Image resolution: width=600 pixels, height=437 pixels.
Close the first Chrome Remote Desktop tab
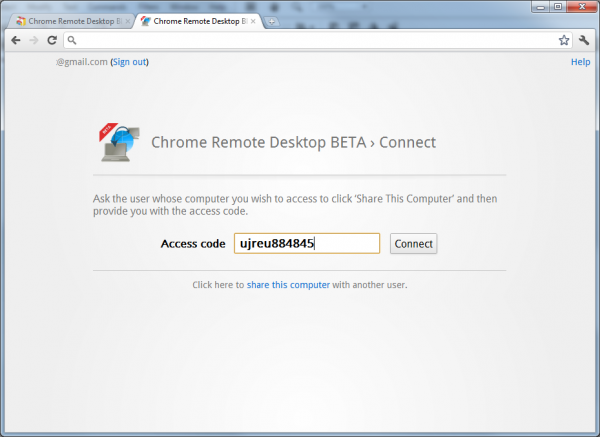tap(128, 21)
